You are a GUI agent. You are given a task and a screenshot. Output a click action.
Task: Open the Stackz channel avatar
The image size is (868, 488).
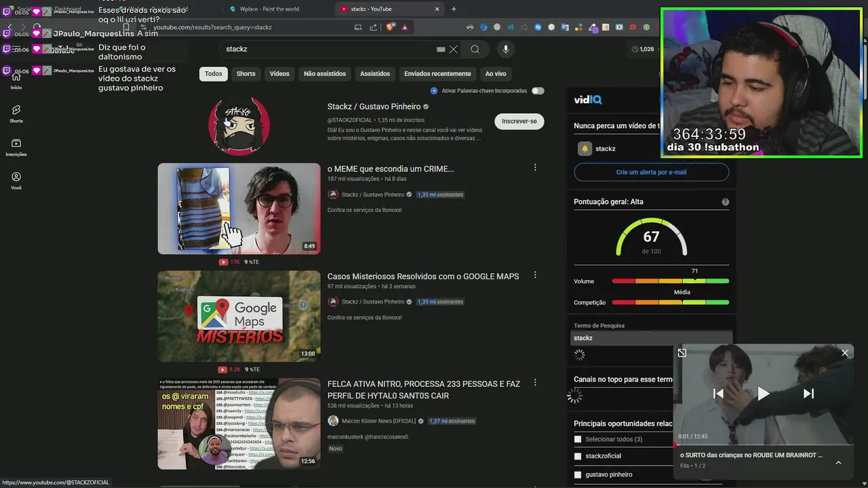pyautogui.click(x=239, y=126)
